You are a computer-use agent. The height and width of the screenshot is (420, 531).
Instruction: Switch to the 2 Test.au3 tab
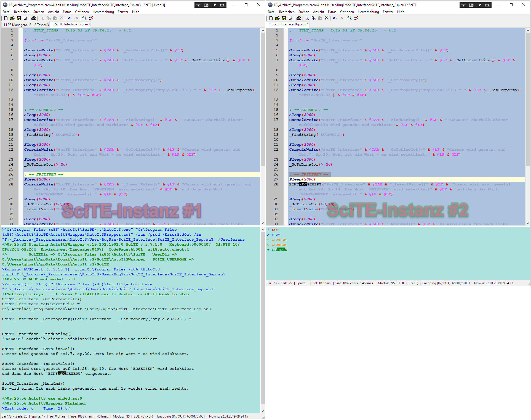(41, 25)
